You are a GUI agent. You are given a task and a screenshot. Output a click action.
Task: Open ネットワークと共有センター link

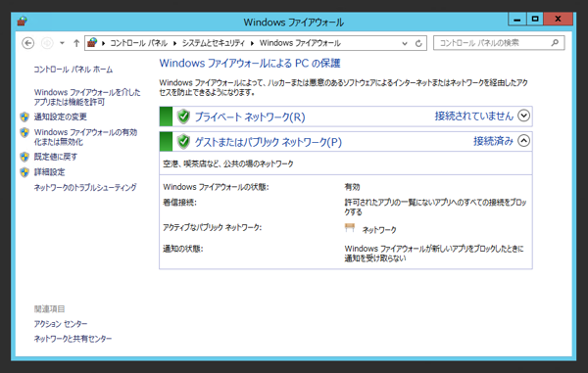coord(73,339)
